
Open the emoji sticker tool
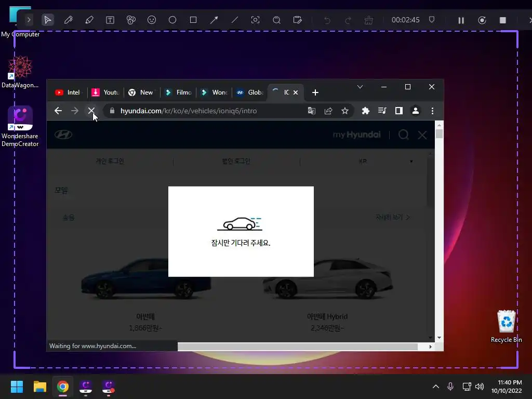[152, 20]
